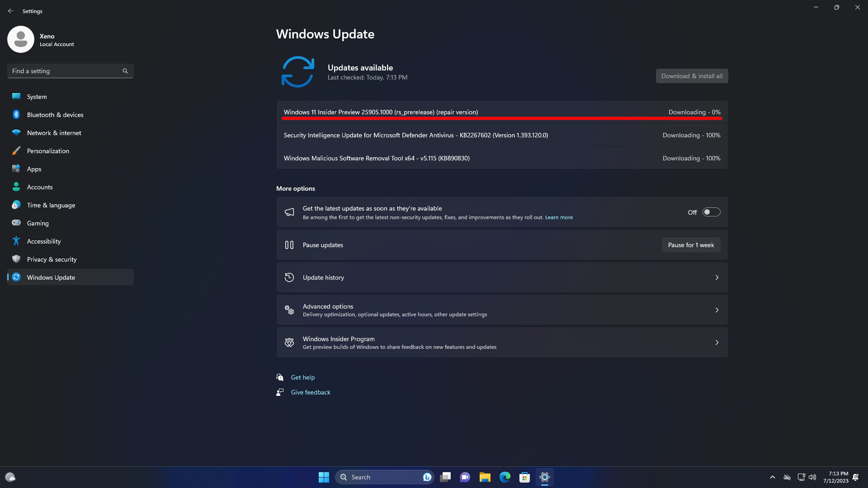The image size is (868, 488).
Task: Expand Update history chevron
Action: [x=717, y=277]
